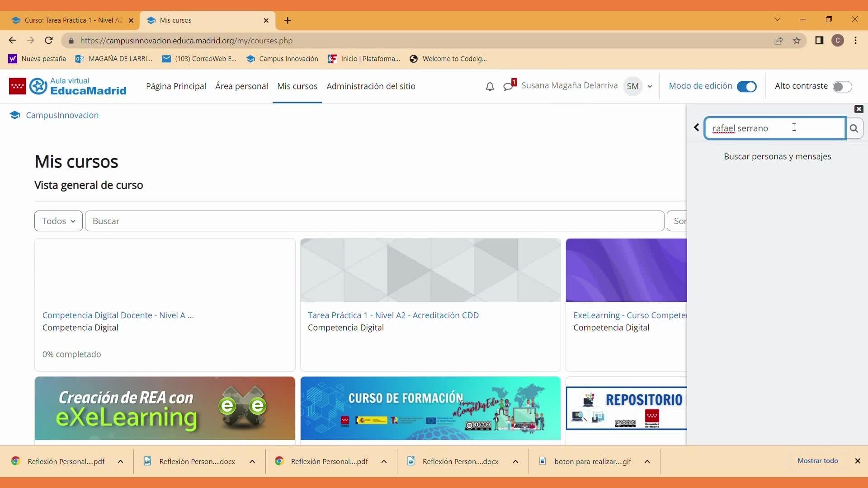Click the EducaMadrid logo
868x488 pixels.
68,86
